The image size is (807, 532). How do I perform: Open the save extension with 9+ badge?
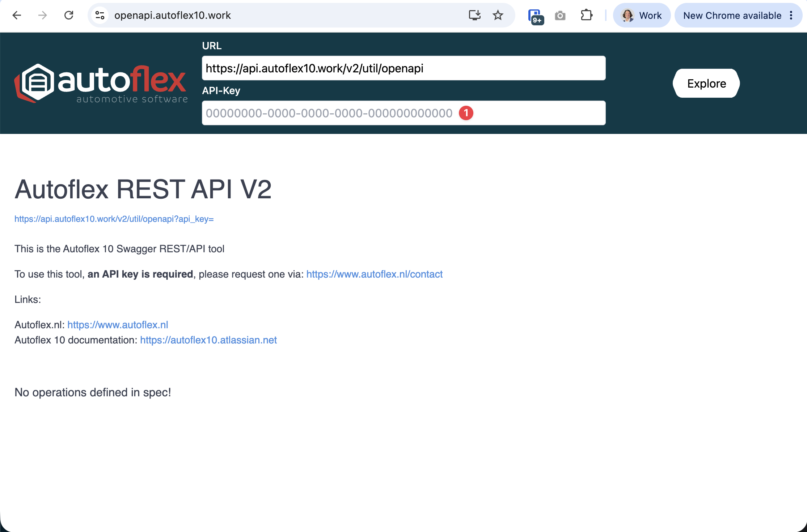[536, 16]
